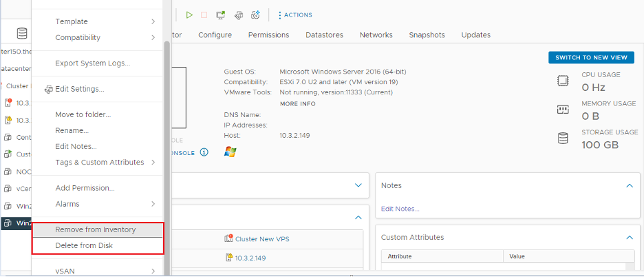This screenshot has width=644, height=277.
Task: Click the Windows guest OS logo
Action: [230, 152]
